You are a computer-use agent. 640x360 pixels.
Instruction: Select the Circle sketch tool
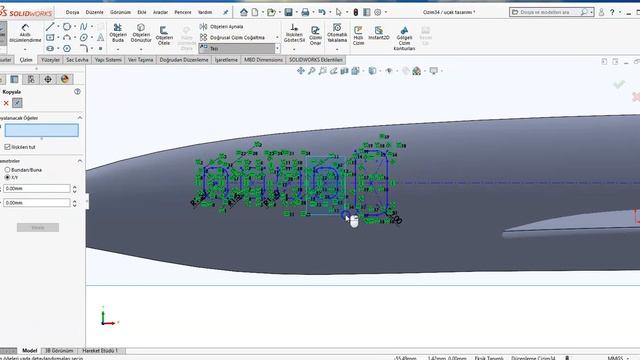(67, 27)
